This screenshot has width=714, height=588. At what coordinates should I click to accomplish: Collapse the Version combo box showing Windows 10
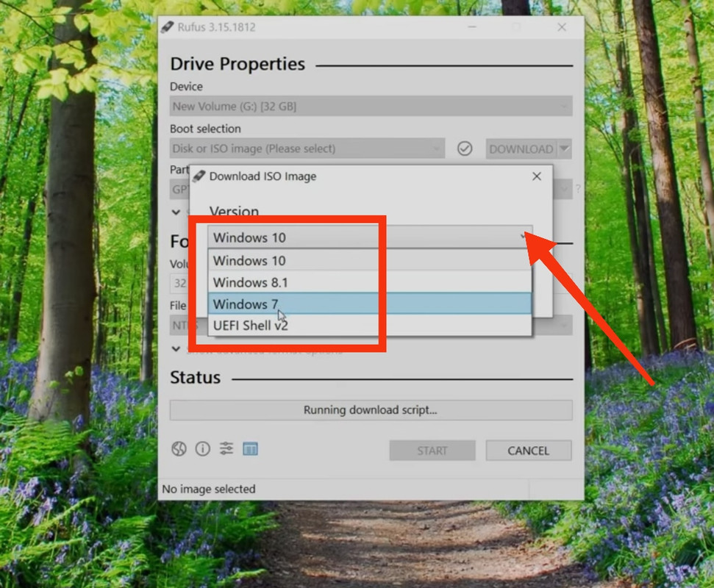click(369, 237)
